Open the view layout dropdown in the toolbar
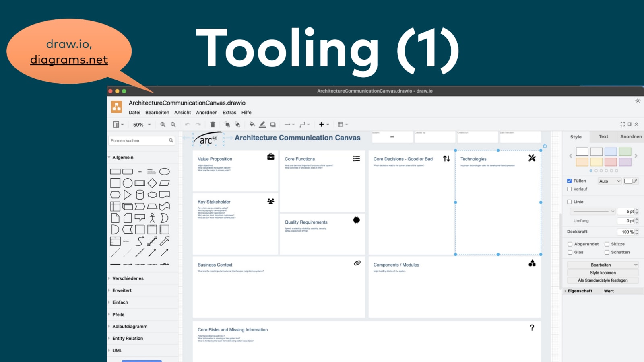The width and height of the screenshot is (644, 362). 118,125
